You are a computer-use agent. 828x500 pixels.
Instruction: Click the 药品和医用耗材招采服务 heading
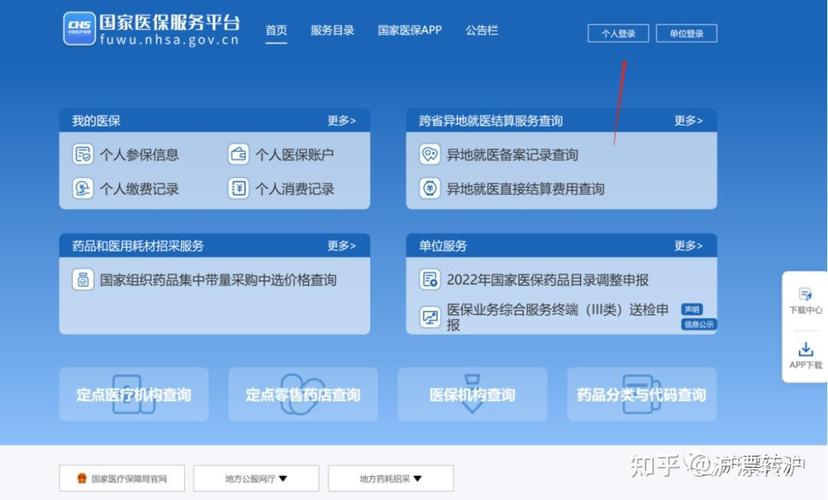click(x=138, y=246)
